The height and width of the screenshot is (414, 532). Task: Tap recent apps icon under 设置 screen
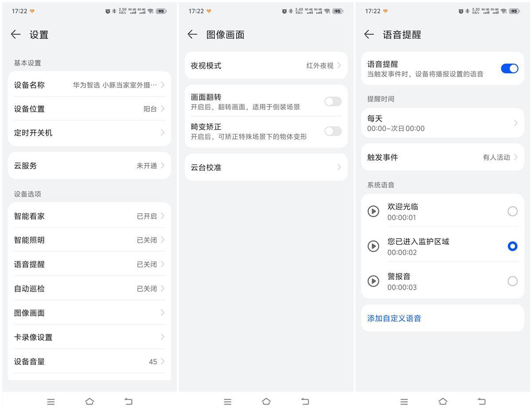click(51, 402)
